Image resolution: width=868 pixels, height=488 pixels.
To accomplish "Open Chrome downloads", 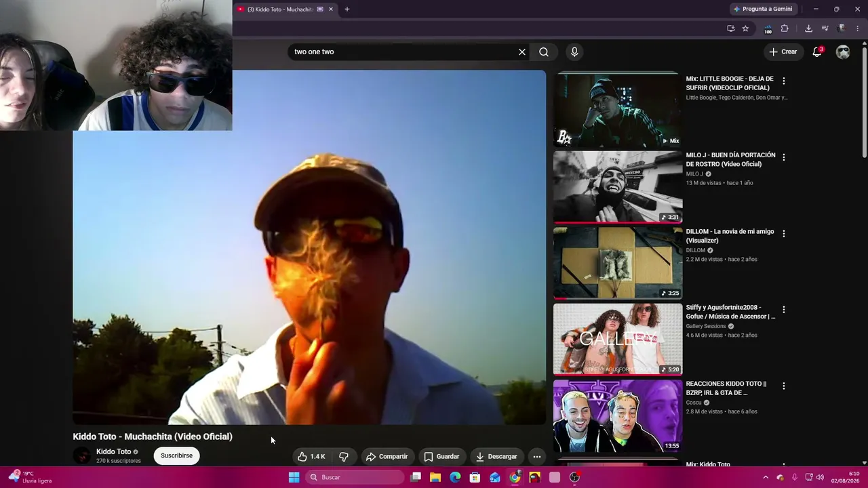I will pos(808,28).
